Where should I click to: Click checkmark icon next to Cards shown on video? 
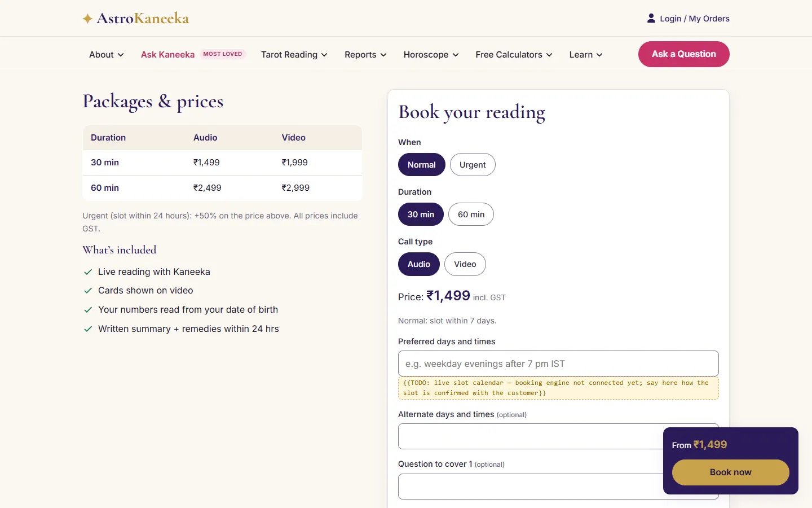pyautogui.click(x=88, y=291)
